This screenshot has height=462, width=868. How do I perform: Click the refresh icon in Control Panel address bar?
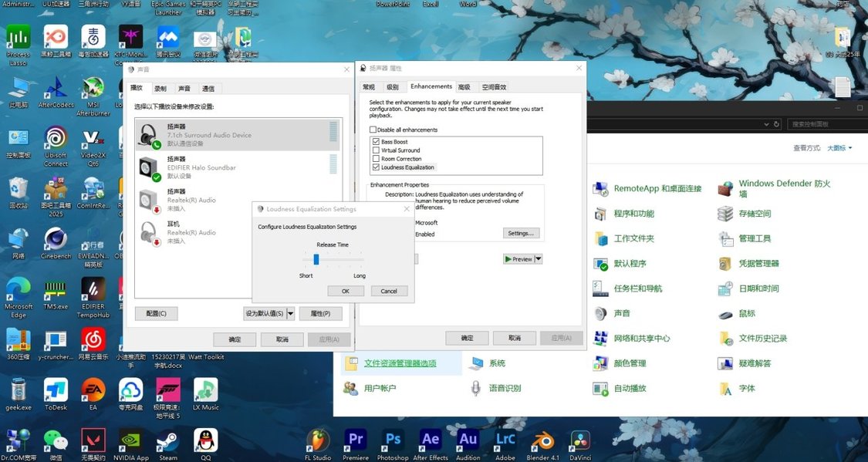(777, 124)
